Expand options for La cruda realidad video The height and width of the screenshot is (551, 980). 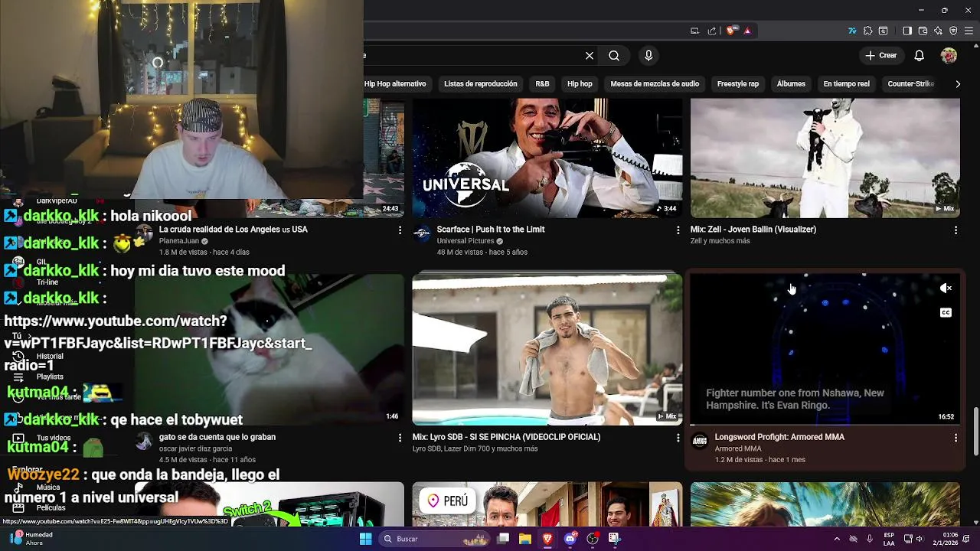click(x=400, y=230)
